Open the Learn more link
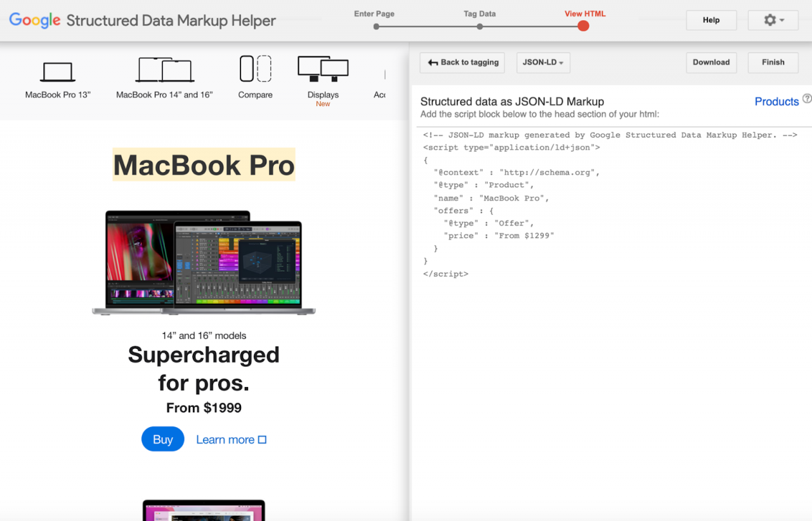This screenshot has width=812, height=521. (x=231, y=440)
